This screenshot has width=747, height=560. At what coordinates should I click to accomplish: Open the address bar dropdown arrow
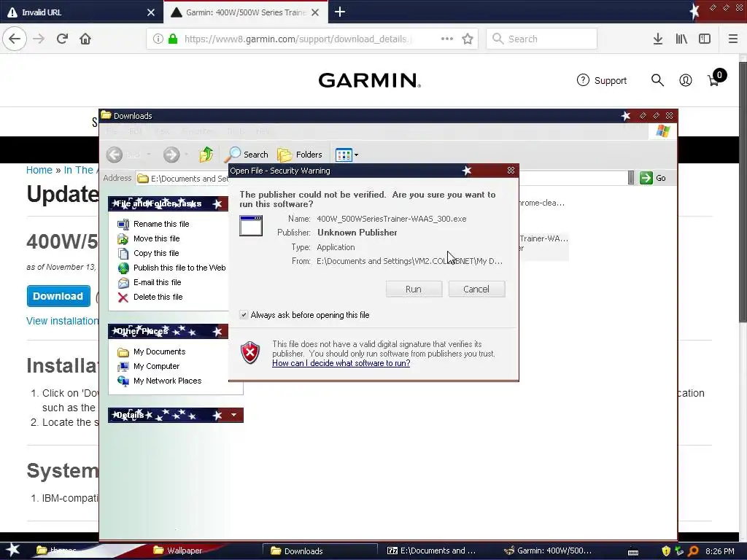pyautogui.click(x=631, y=178)
